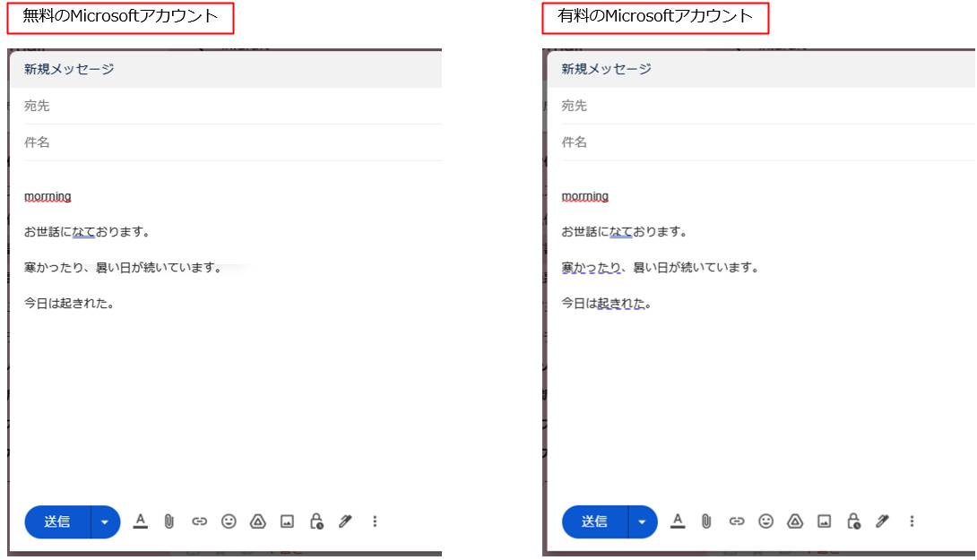Click underlined 起きれた in right message body

[x=620, y=304]
